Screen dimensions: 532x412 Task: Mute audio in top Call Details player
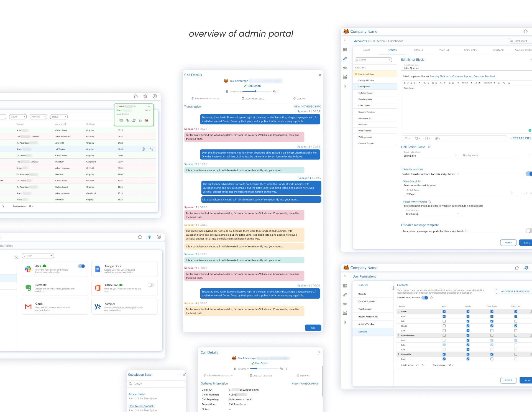coord(274,91)
